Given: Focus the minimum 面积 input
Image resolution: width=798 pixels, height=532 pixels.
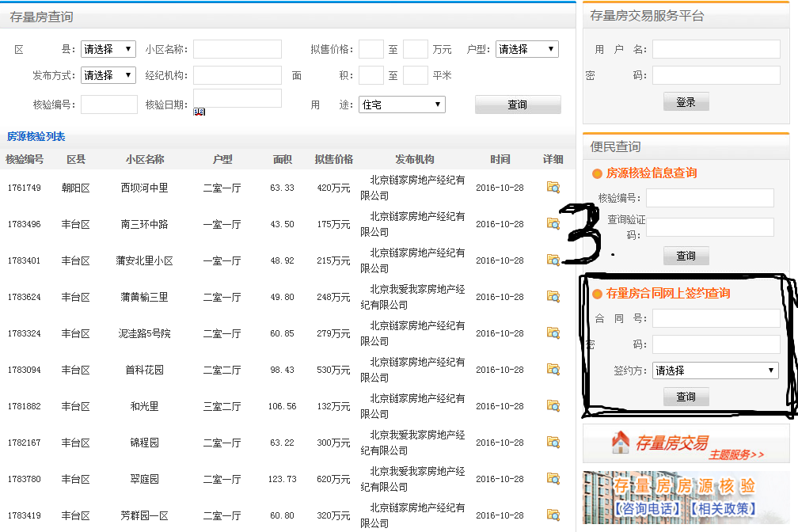Looking at the screenshot, I should (371, 75).
